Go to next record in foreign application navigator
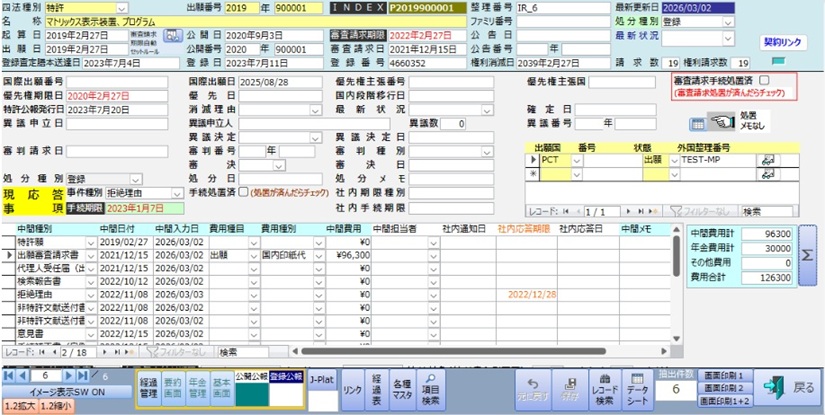The width and height of the screenshot is (825, 415). click(x=628, y=211)
